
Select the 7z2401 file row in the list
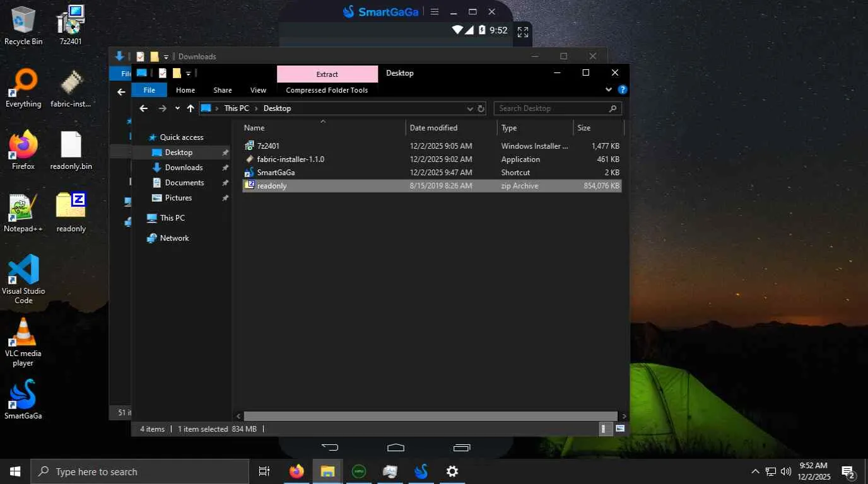tap(432, 146)
